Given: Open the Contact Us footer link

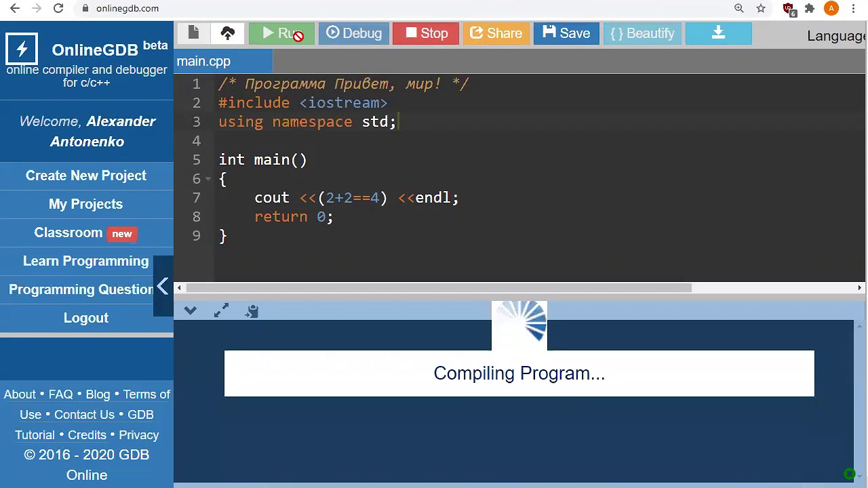Looking at the screenshot, I should coord(84,415).
